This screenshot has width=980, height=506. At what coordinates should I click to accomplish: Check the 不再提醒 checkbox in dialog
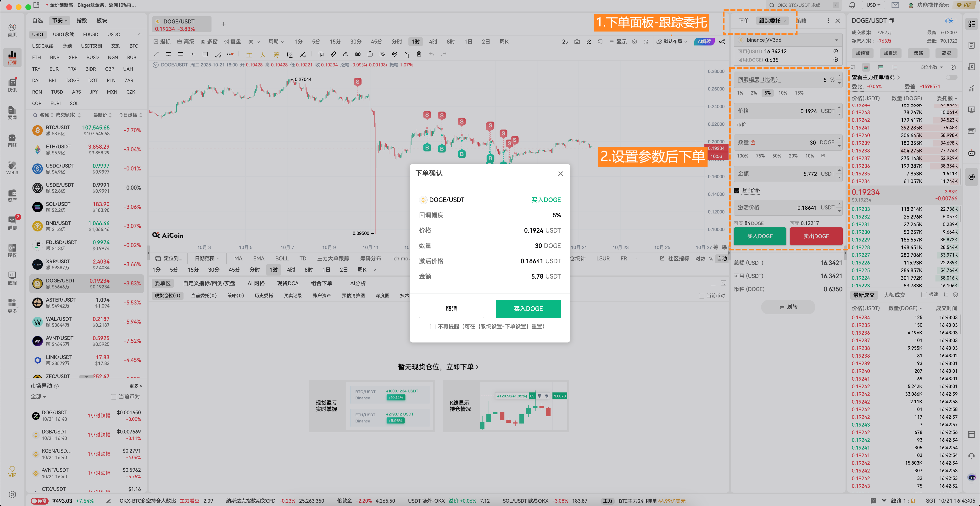433,327
